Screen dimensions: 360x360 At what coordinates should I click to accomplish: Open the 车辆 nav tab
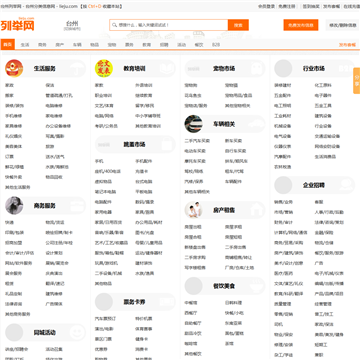pos(77,45)
